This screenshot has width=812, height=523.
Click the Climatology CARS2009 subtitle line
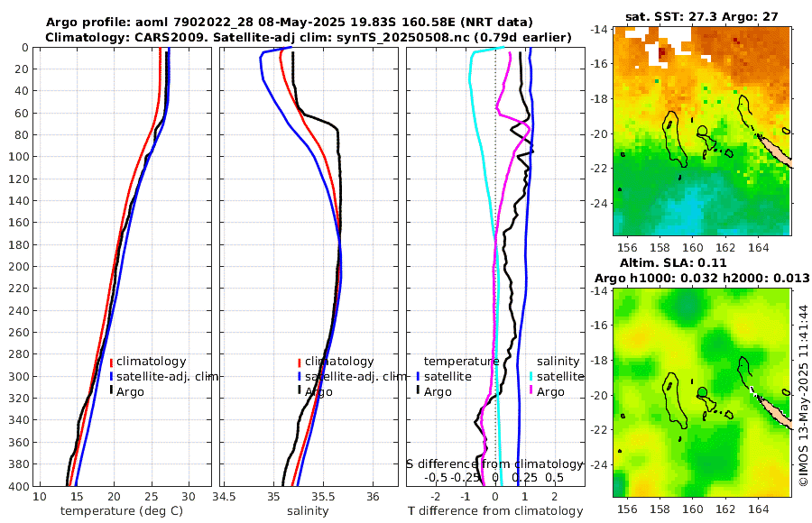pyautogui.click(x=309, y=37)
